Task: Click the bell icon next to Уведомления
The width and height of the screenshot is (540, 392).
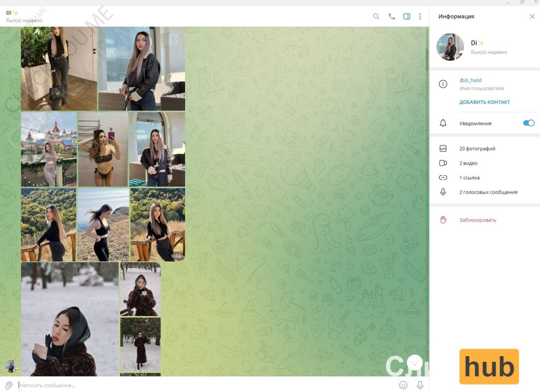Action: click(x=443, y=123)
